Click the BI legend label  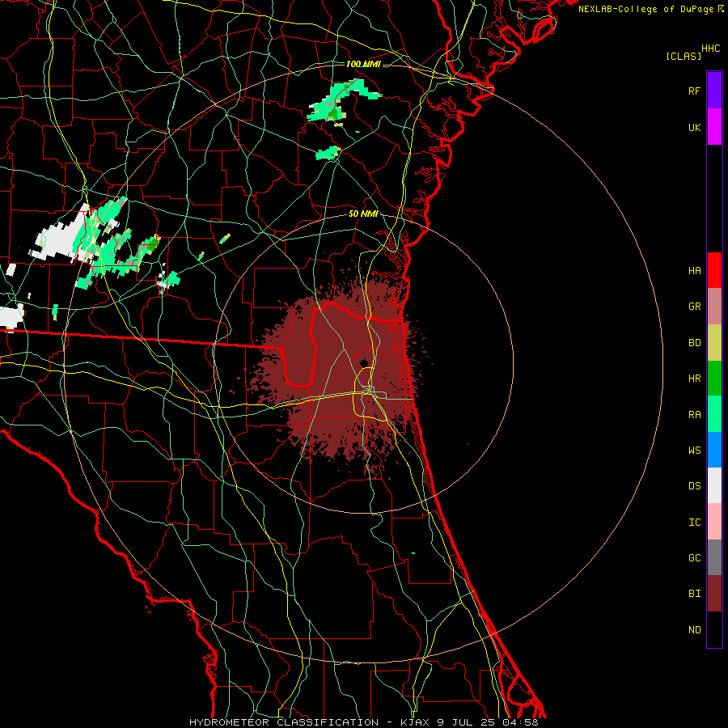click(694, 594)
